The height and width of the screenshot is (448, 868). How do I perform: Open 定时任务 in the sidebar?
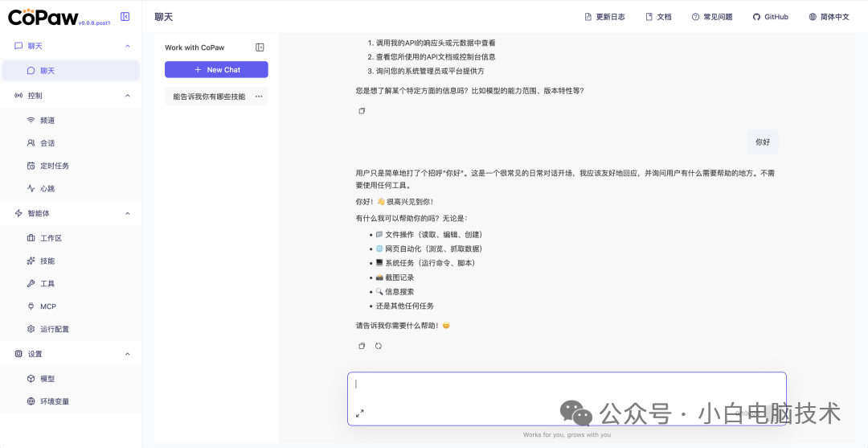(71, 166)
